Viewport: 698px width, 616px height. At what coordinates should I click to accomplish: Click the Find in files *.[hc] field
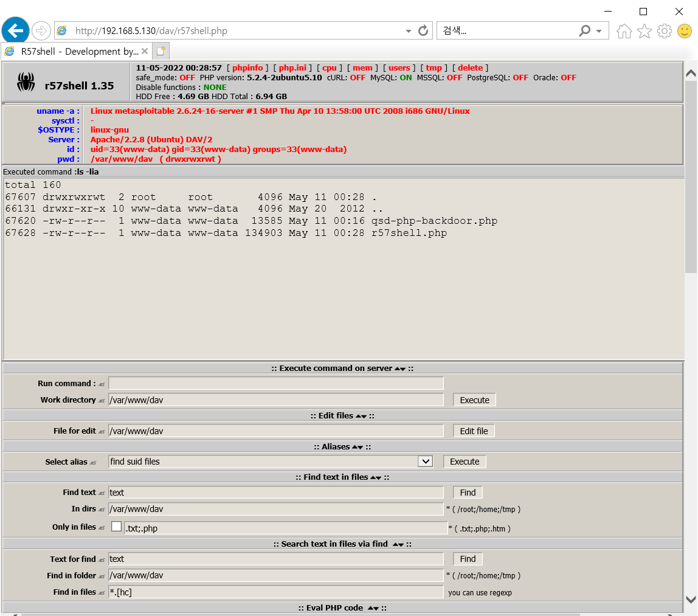[276, 592]
